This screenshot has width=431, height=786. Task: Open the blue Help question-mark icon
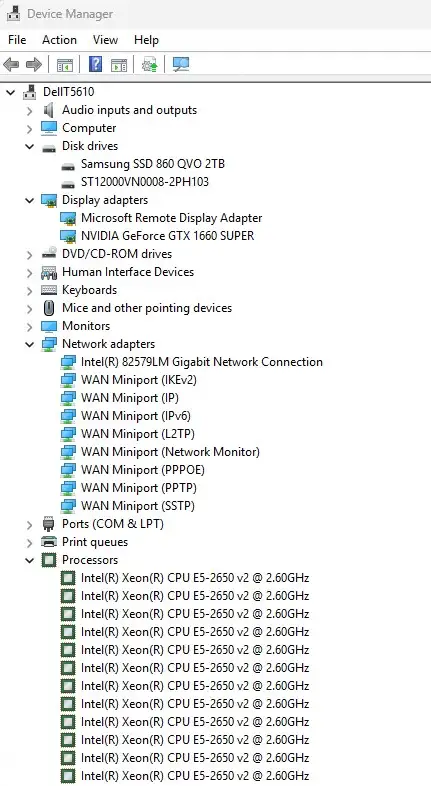pyautogui.click(x=95, y=65)
